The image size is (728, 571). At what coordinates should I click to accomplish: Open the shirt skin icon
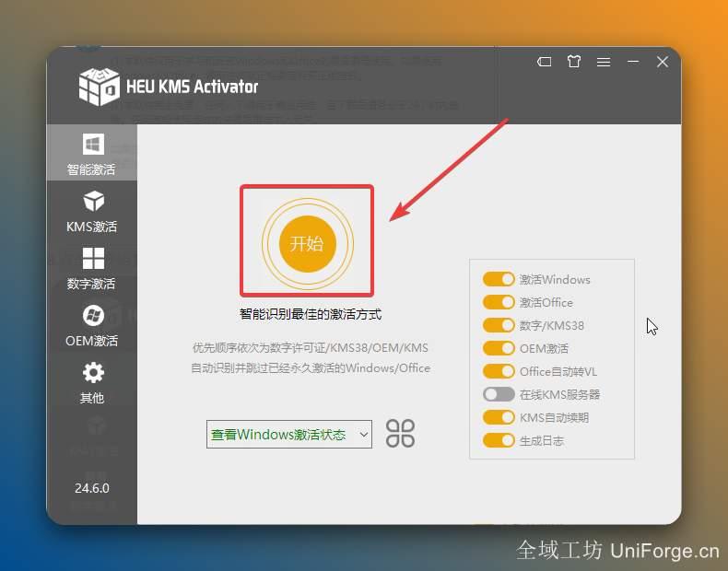coord(574,61)
